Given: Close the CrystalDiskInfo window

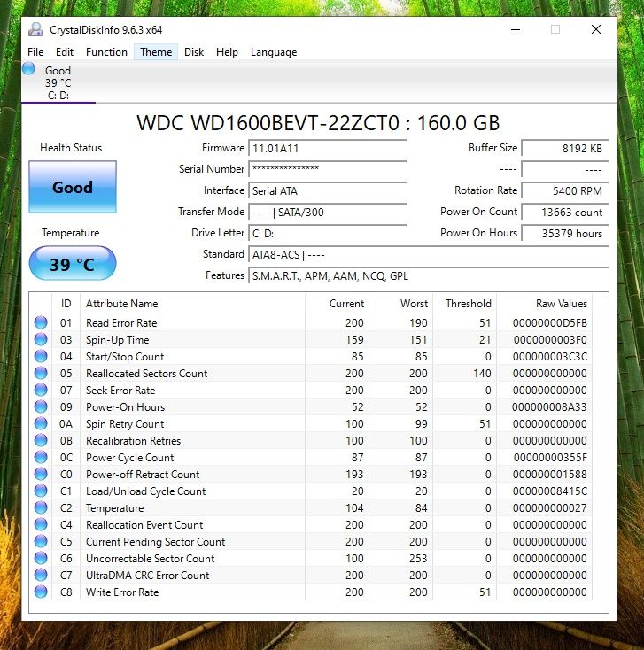Looking at the screenshot, I should click(x=596, y=29).
